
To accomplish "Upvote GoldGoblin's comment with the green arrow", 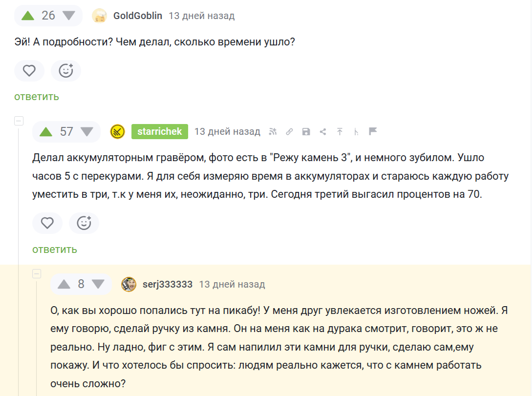I will pos(28,15).
